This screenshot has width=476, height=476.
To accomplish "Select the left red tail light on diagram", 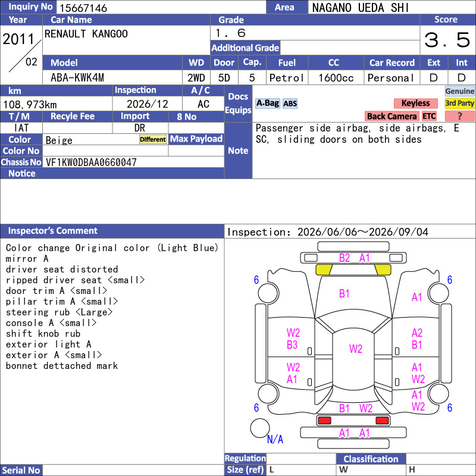I will pos(324,421).
